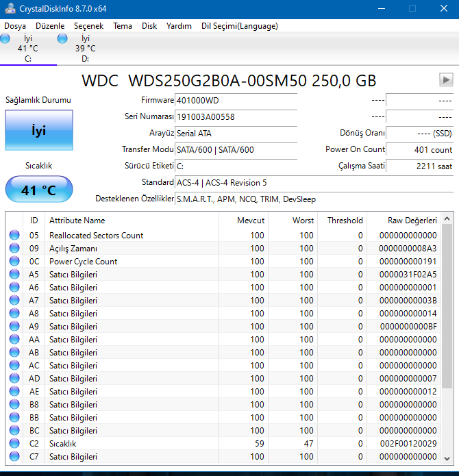Select drive D: tab at 39 °C
The image size is (459, 476).
[x=86, y=49]
